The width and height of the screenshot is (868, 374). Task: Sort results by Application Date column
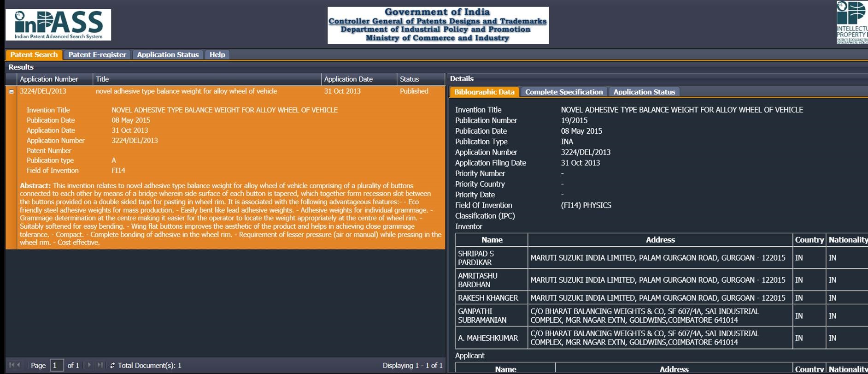tap(348, 79)
